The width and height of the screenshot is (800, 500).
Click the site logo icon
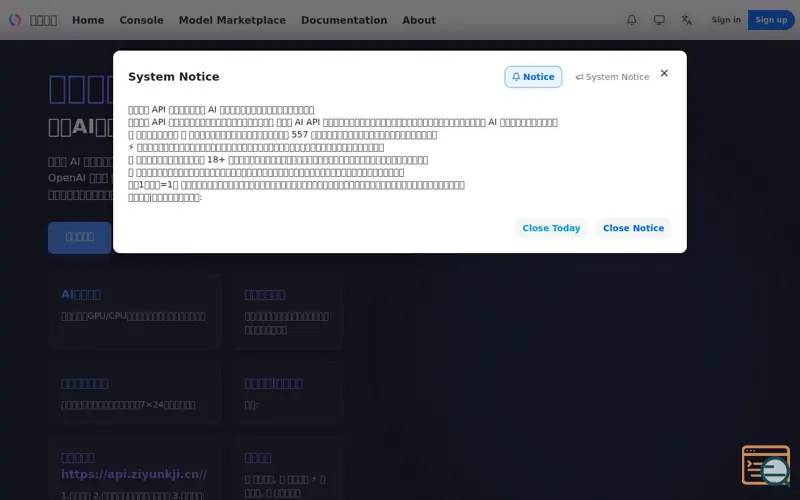(15, 20)
